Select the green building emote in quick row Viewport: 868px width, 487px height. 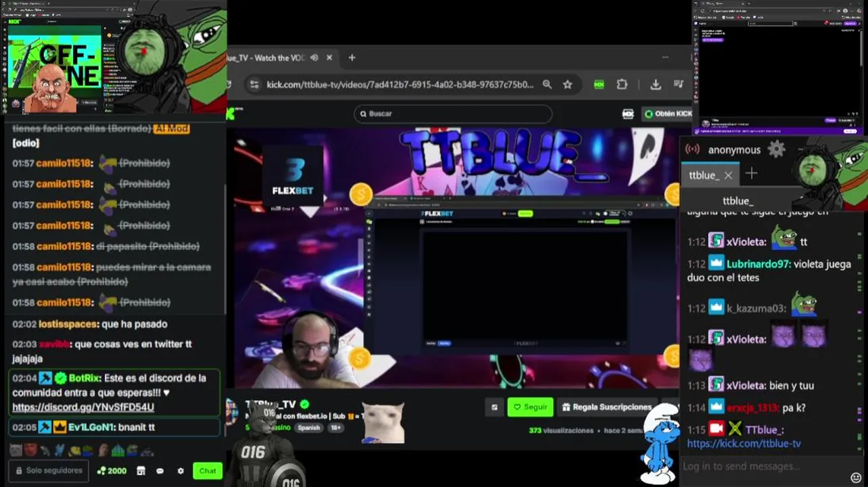click(x=118, y=450)
